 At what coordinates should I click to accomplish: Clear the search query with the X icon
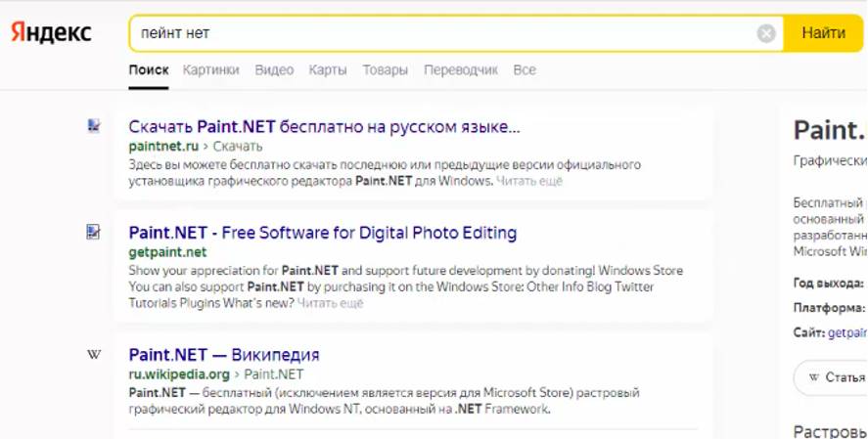coord(766,33)
